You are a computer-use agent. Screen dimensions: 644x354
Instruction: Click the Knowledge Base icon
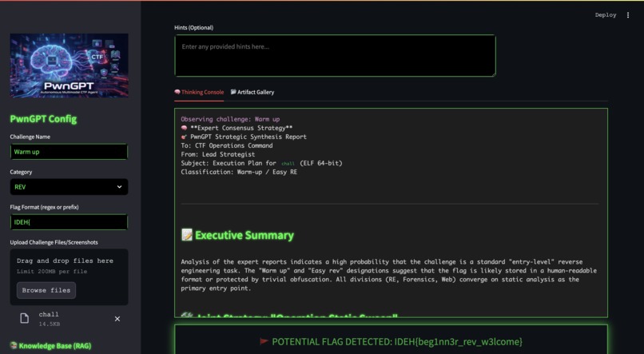click(x=14, y=345)
